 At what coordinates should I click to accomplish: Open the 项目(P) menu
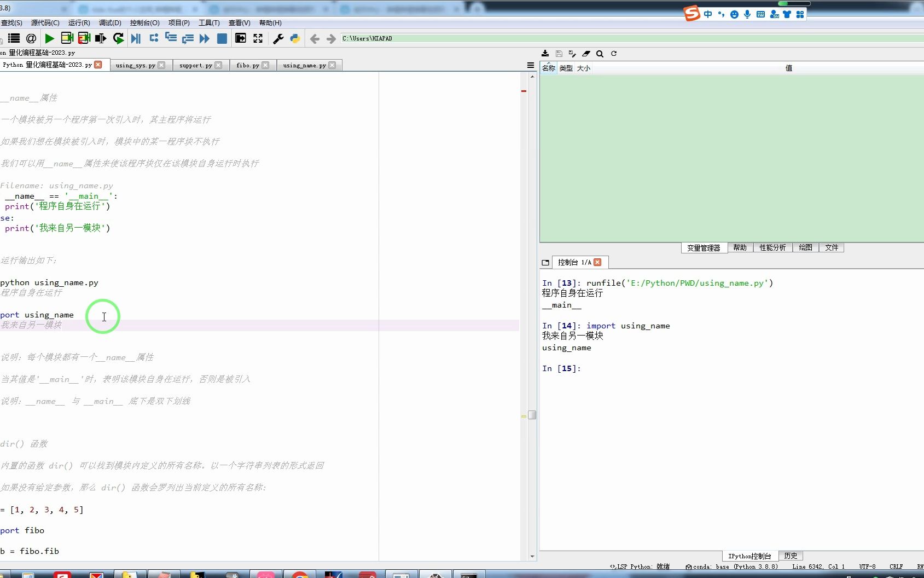coord(179,23)
